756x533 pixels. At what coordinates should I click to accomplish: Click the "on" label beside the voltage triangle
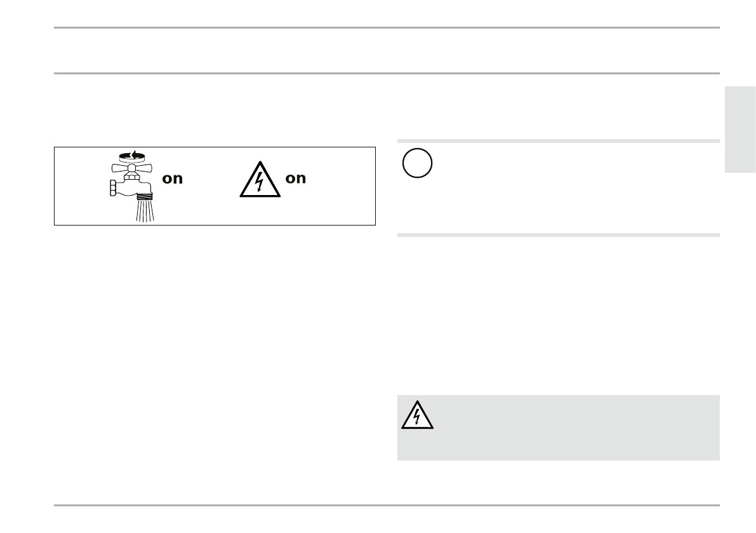(296, 179)
